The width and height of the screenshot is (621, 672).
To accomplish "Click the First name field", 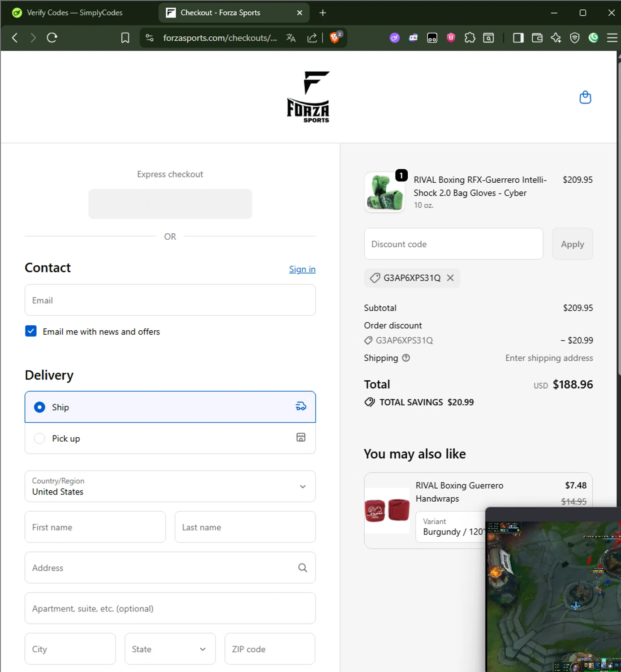I will point(95,527).
